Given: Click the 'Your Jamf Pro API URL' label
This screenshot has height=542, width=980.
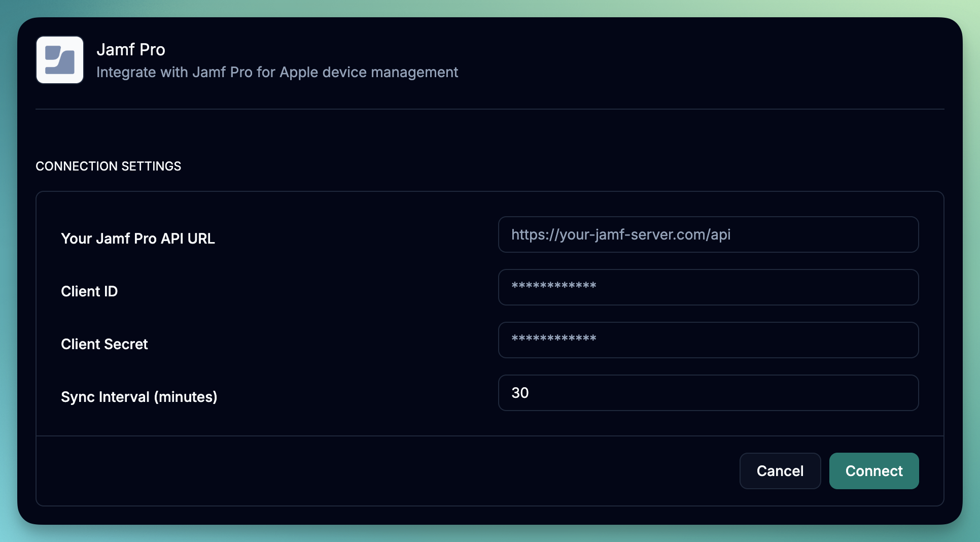Looking at the screenshot, I should (138, 239).
